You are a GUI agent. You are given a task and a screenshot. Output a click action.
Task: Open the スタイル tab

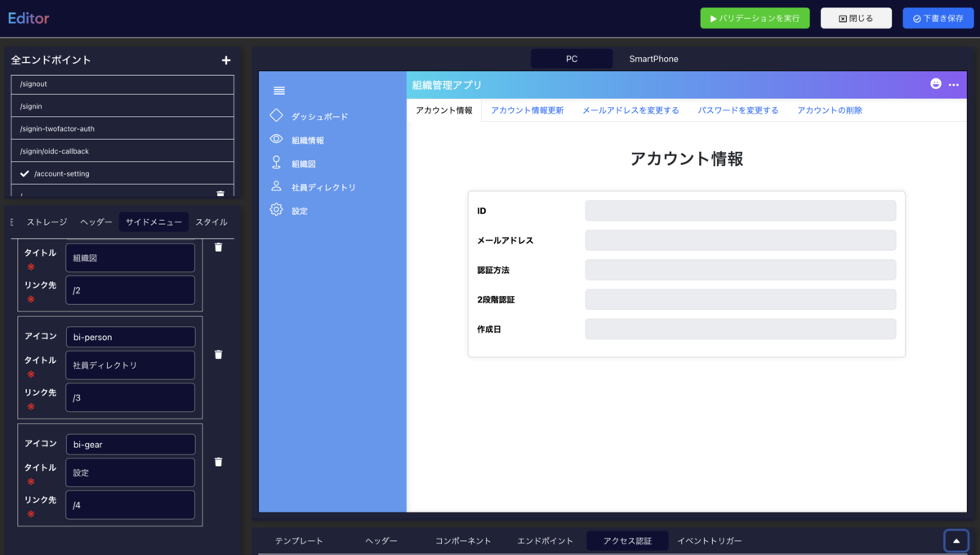click(212, 222)
